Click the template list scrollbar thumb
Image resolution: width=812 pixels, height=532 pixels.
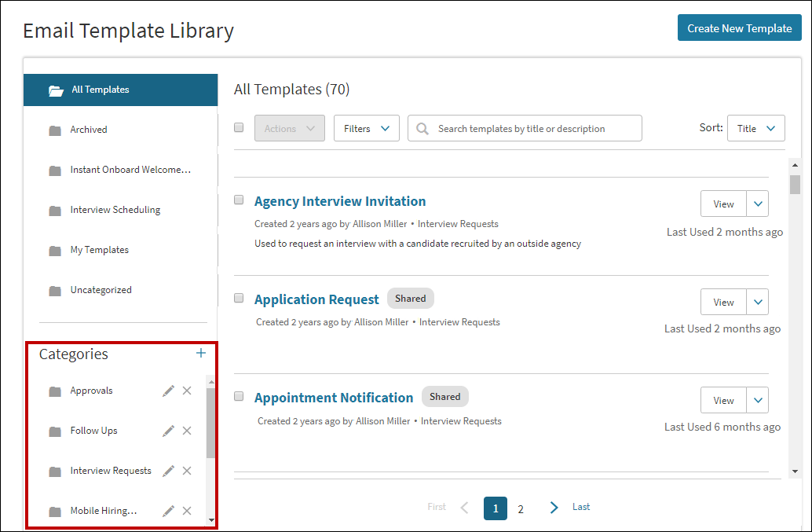point(795,185)
